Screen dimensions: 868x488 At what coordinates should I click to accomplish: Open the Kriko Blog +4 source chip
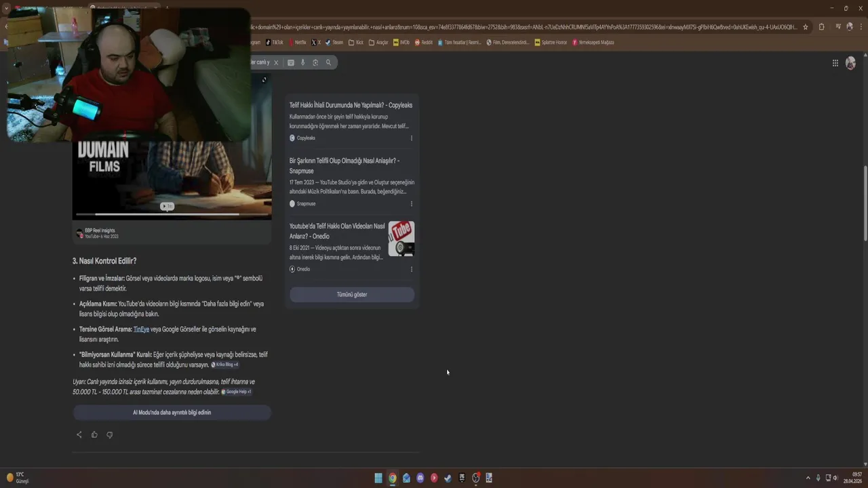coord(224,365)
